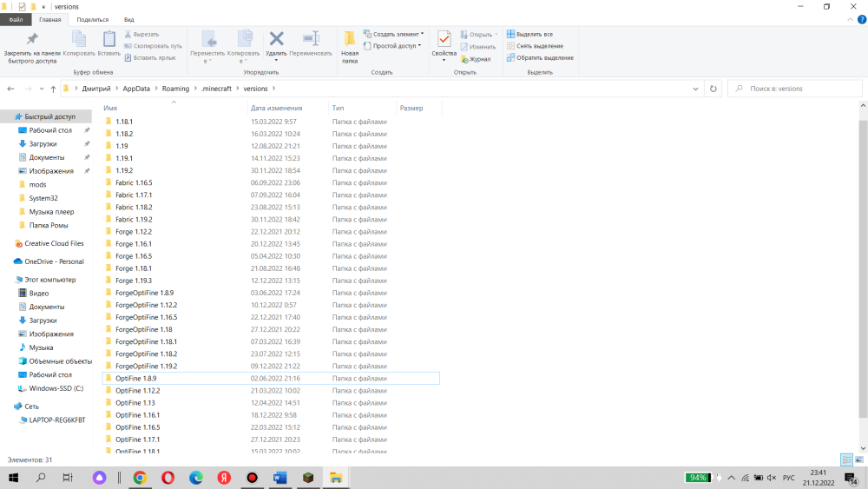
Task: Open Создать элемент dropdown
Action: pyautogui.click(x=393, y=35)
